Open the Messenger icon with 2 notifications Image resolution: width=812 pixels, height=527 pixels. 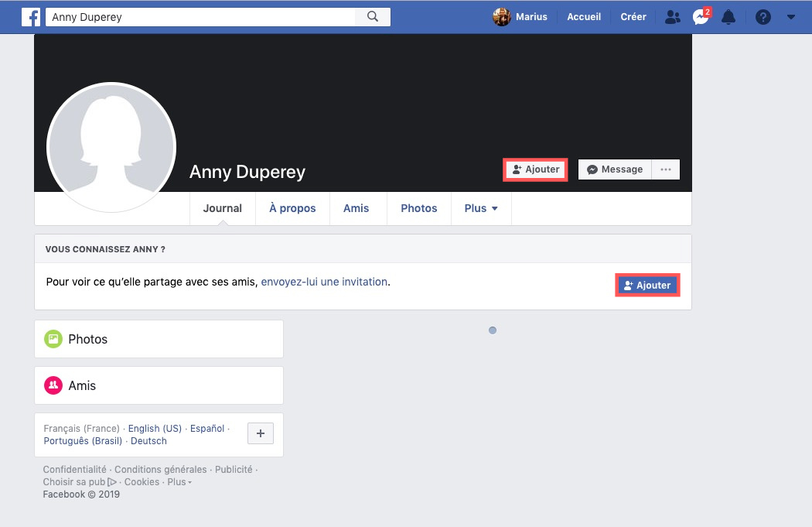click(701, 16)
